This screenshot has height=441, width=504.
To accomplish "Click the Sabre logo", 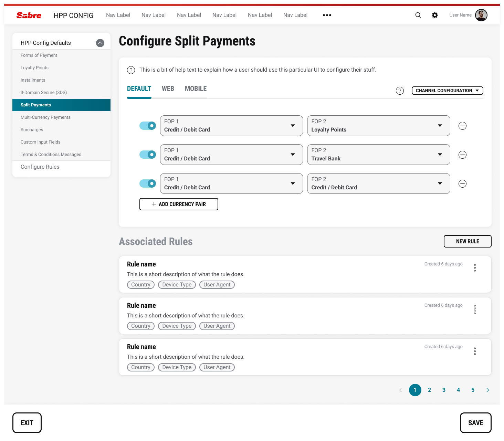I will click(x=29, y=15).
